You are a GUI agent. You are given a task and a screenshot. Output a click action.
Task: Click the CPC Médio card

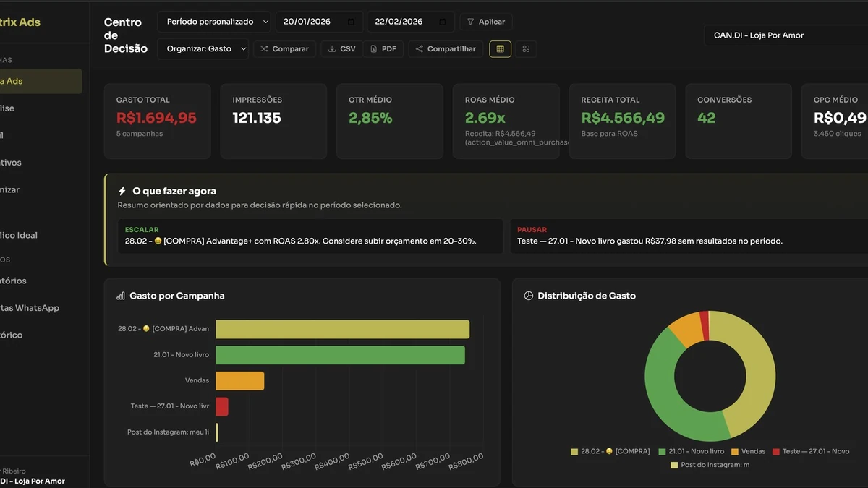(835, 121)
